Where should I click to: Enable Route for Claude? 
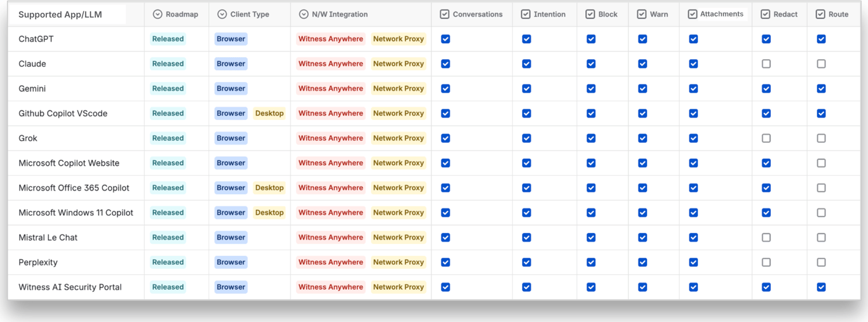[822, 64]
